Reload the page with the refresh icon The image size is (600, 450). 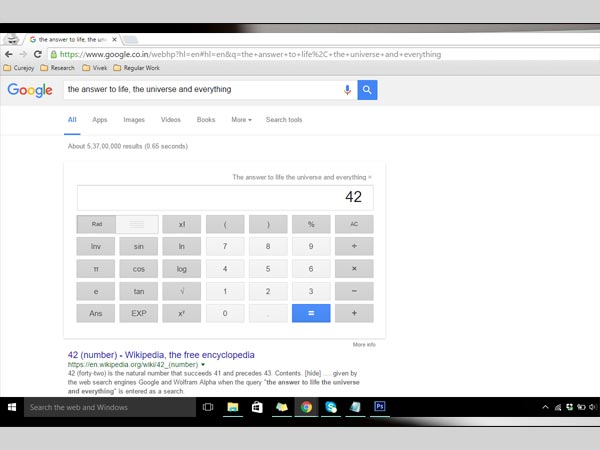point(38,54)
